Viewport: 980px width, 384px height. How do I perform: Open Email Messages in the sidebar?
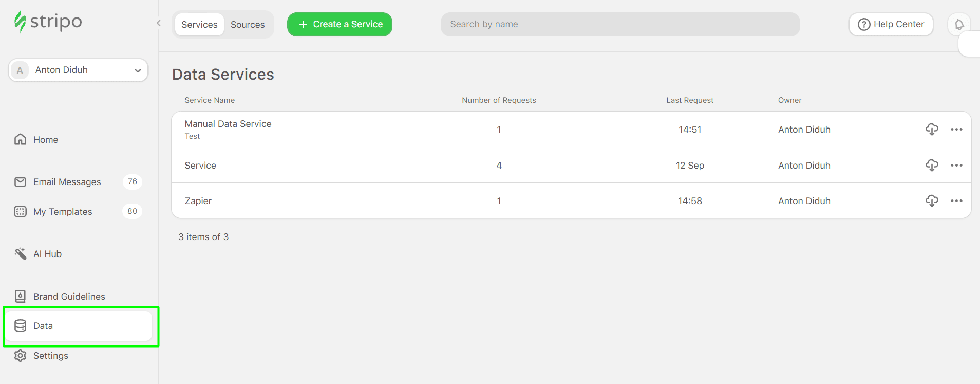(67, 182)
